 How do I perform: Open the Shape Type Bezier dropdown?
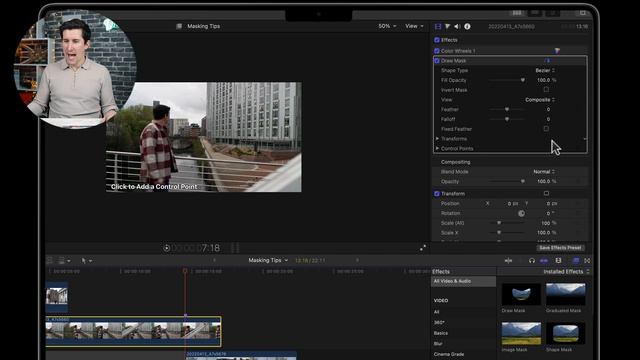point(545,70)
